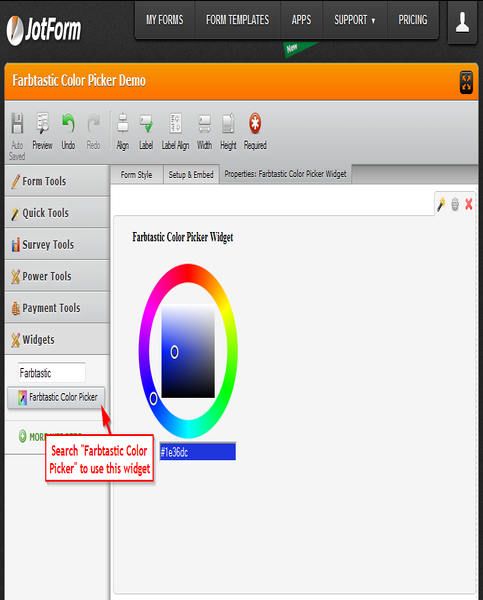Go to My Forms
This screenshot has height=600, width=483.
pyautogui.click(x=165, y=20)
